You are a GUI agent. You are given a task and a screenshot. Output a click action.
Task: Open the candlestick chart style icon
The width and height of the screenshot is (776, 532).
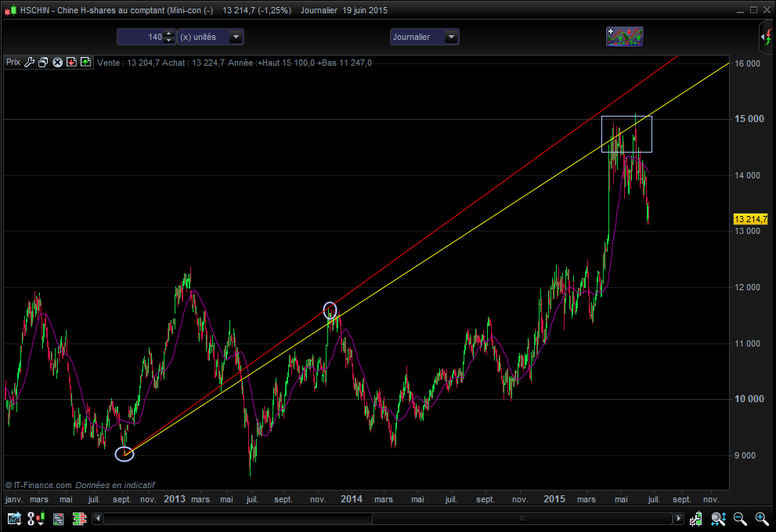36,519
